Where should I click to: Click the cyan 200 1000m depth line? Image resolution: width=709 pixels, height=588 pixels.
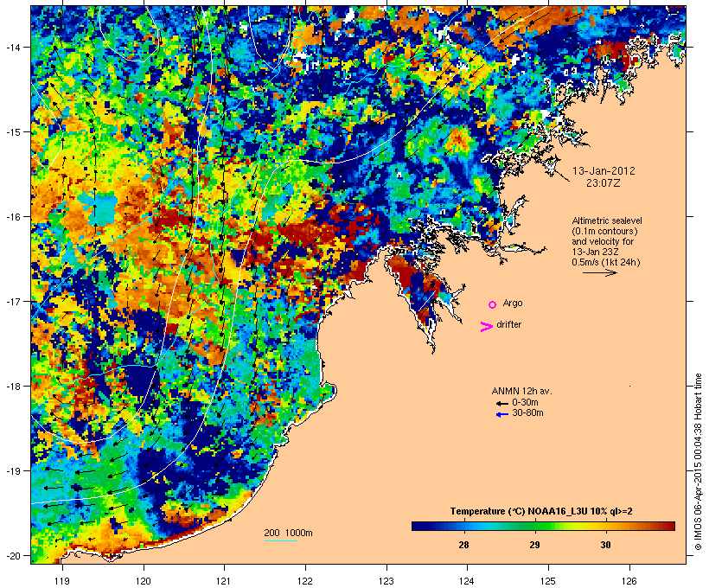(281, 540)
